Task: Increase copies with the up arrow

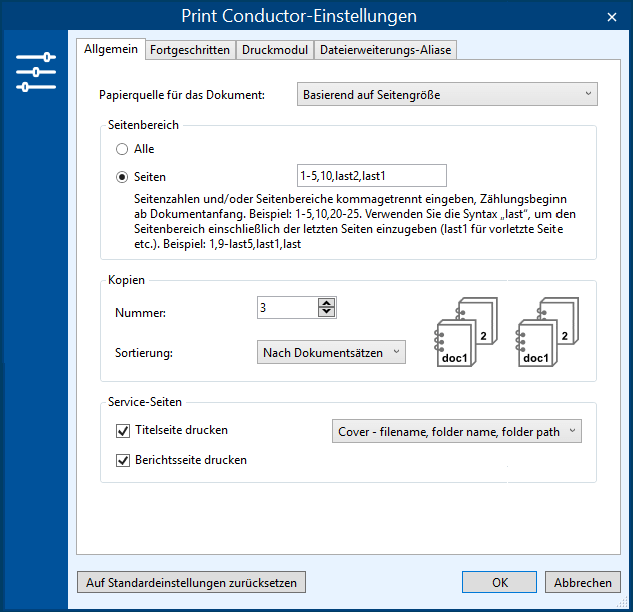Action: [326, 303]
